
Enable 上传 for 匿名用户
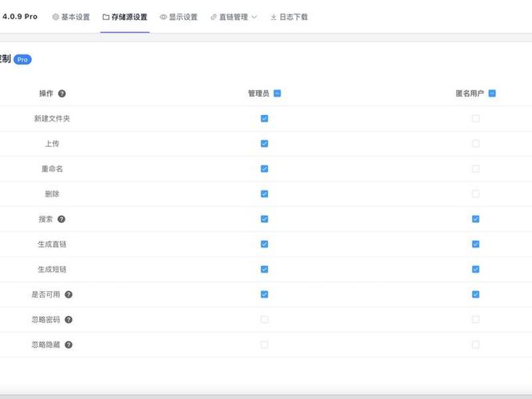[x=475, y=144]
